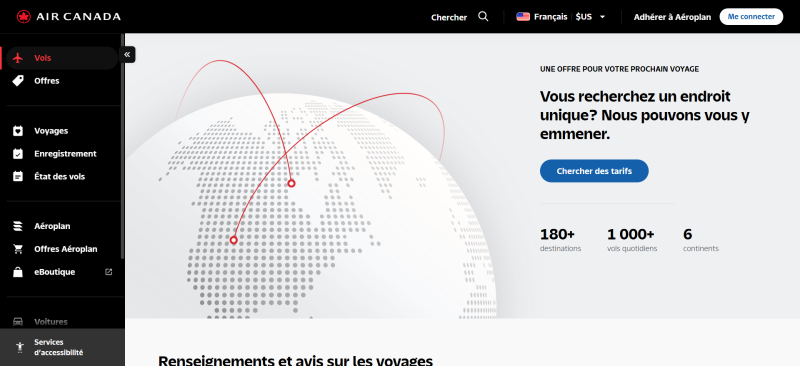Click the 1 000+ vols quotidiens statistic

632,240
